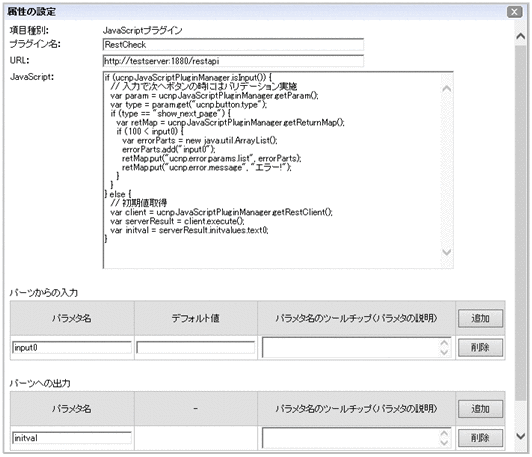Click the code comment '// 初期値取得'
The image size is (532, 457).
pyautogui.click(x=138, y=203)
